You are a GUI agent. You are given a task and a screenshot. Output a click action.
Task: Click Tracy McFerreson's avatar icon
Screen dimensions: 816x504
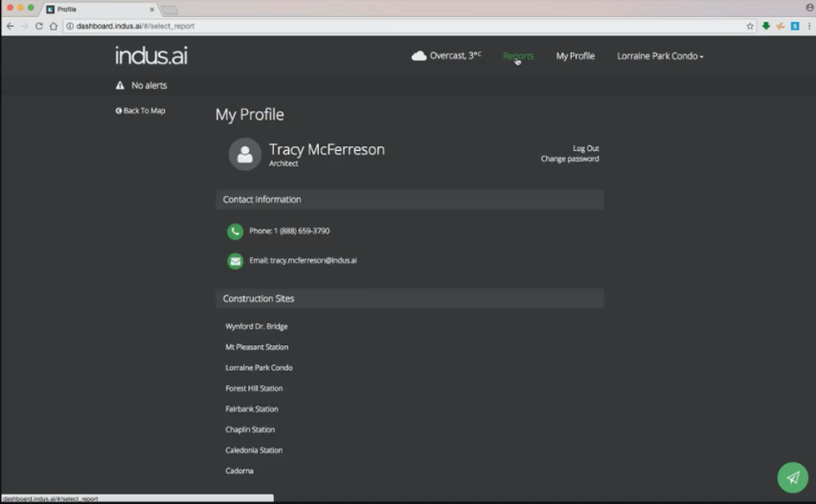click(x=245, y=154)
